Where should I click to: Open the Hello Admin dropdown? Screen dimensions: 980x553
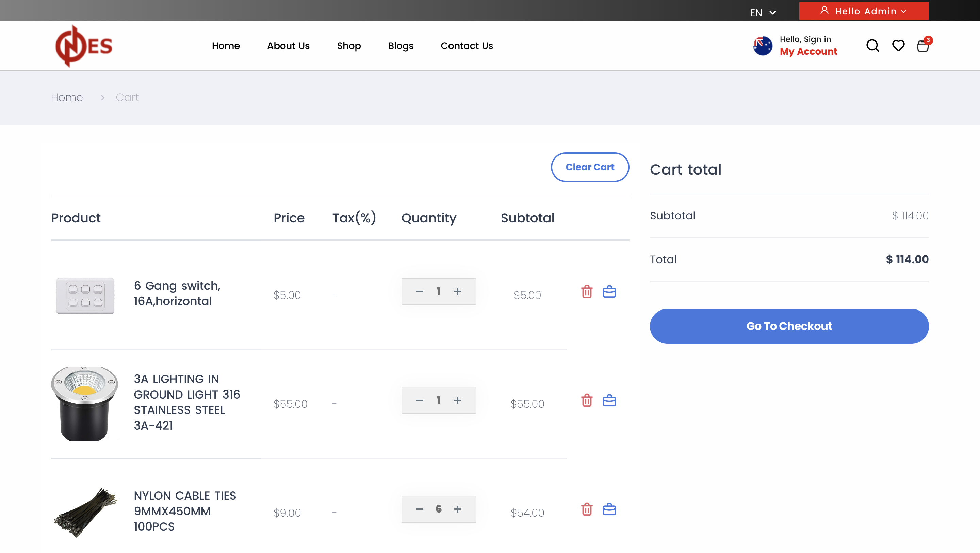click(x=864, y=11)
